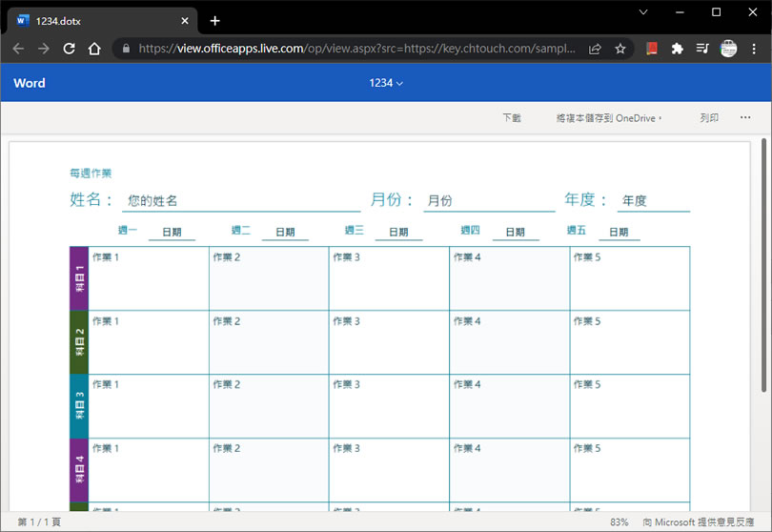Click the 列印 print button

[x=709, y=118]
